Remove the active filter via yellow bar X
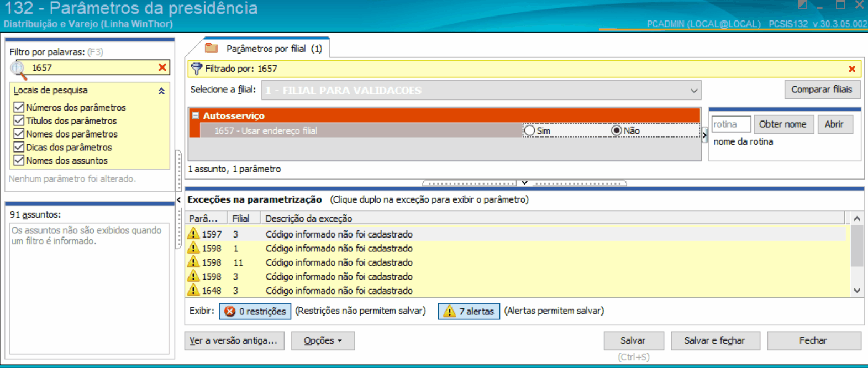This screenshot has width=868, height=368. pos(852,69)
